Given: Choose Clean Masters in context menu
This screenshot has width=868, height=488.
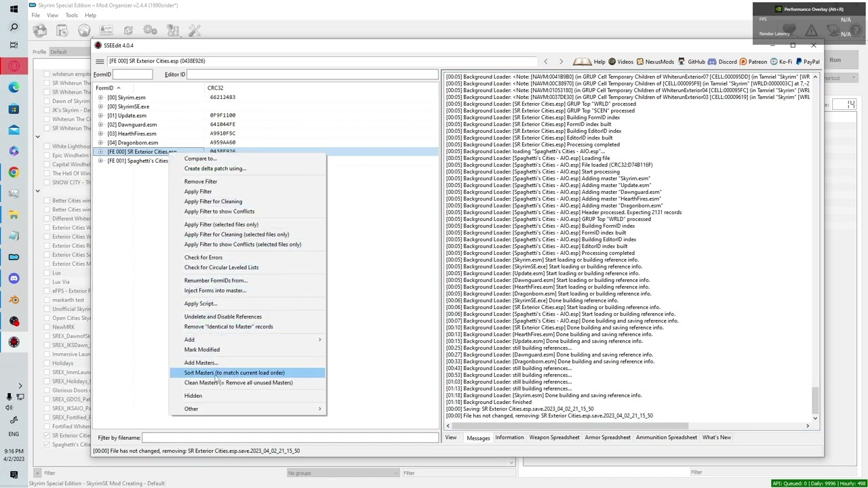Looking at the screenshot, I should tap(248, 383).
